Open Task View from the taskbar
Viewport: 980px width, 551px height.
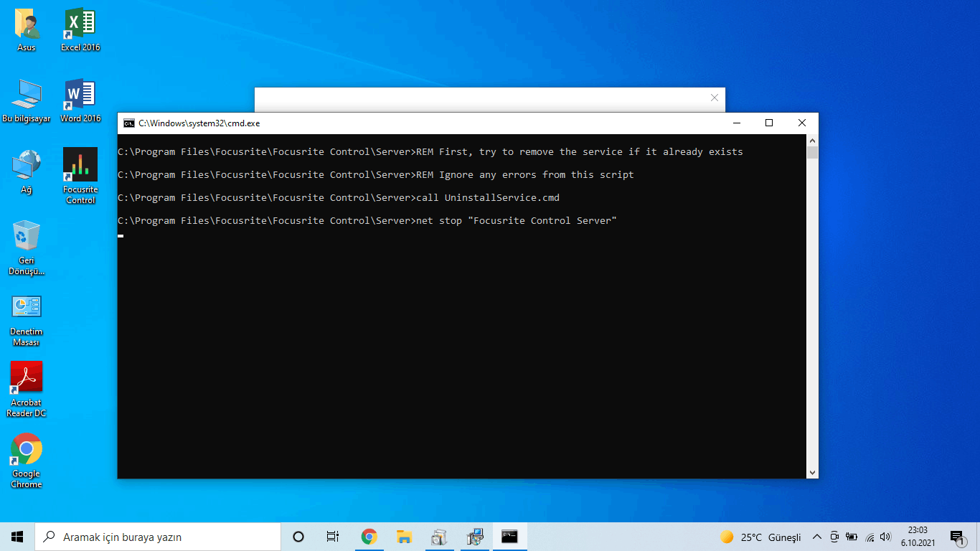333,537
